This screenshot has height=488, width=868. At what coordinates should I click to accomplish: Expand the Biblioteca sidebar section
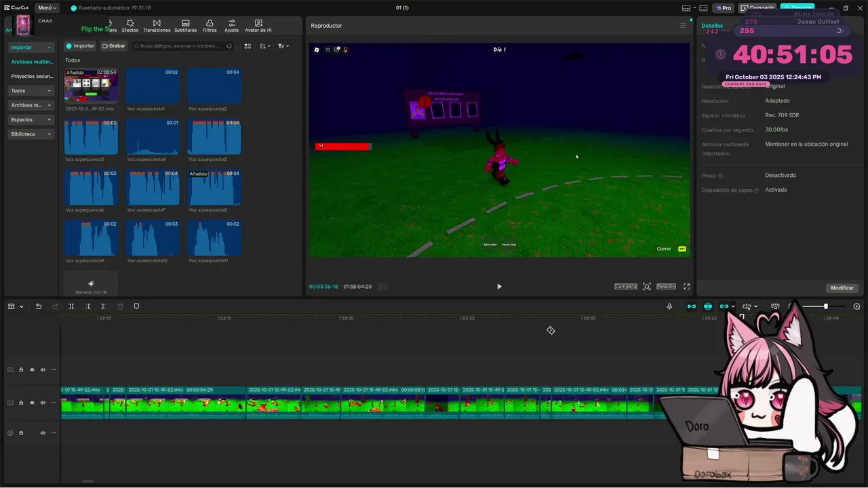tap(31, 134)
